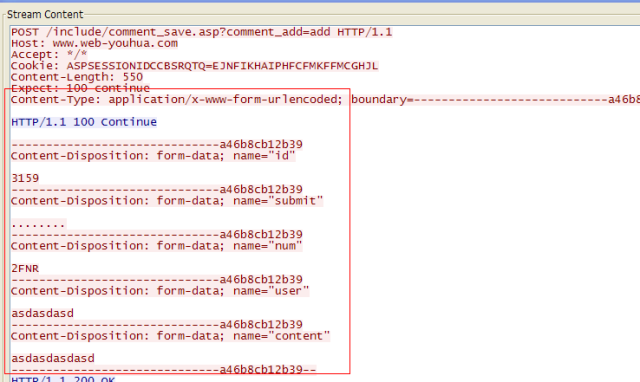The width and height of the screenshot is (640, 382).
Task: Click the name="submit" Content-Disposition line
Action: [x=167, y=201]
